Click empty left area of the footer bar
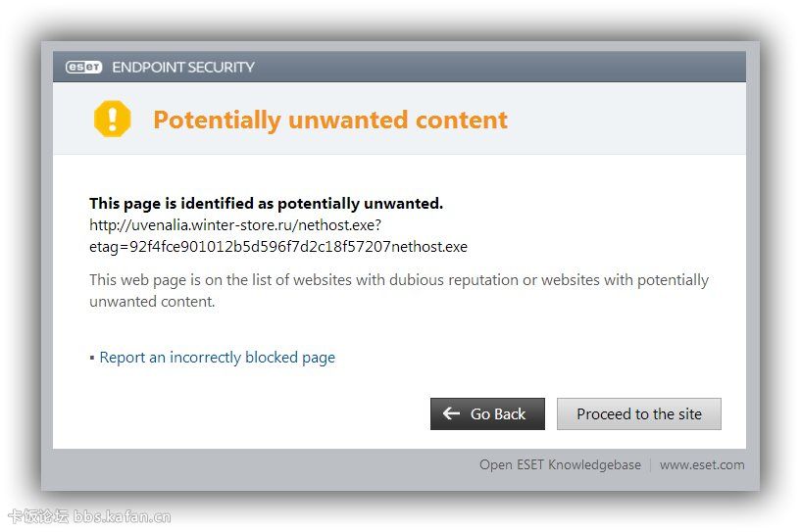 [245, 464]
